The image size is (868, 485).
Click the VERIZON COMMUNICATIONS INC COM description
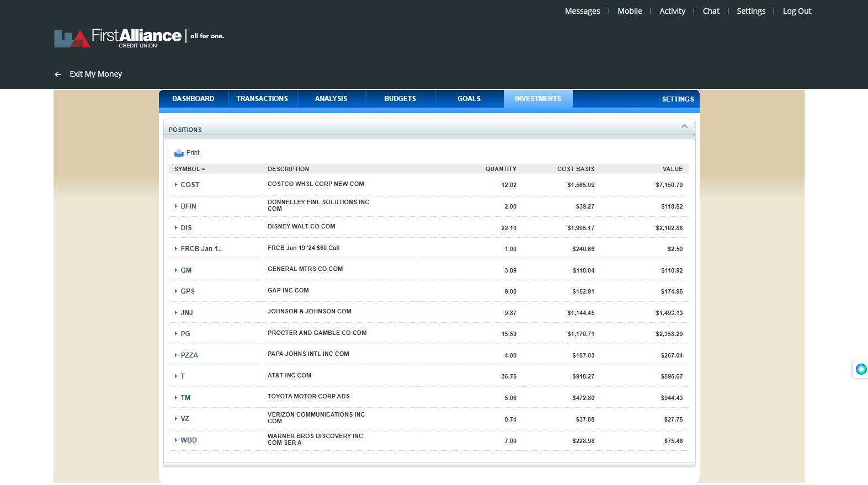click(x=316, y=418)
